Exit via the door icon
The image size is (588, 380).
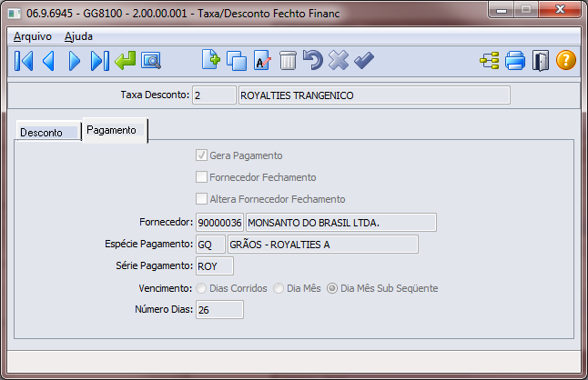click(x=541, y=61)
